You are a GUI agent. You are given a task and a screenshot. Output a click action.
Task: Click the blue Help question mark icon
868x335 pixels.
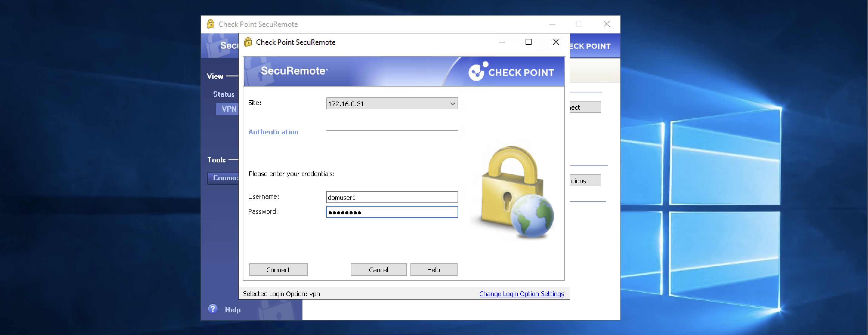(x=213, y=309)
